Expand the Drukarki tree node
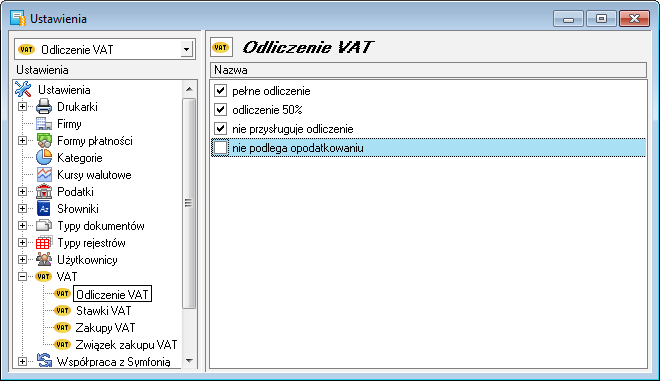Image resolution: width=660 pixels, height=381 pixels. coord(22,107)
